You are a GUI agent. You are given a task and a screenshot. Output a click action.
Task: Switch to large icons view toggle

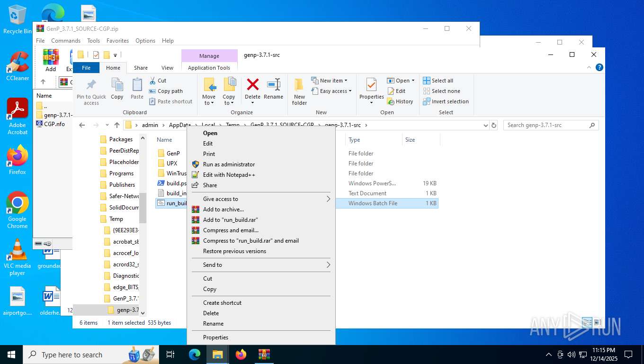597,322
